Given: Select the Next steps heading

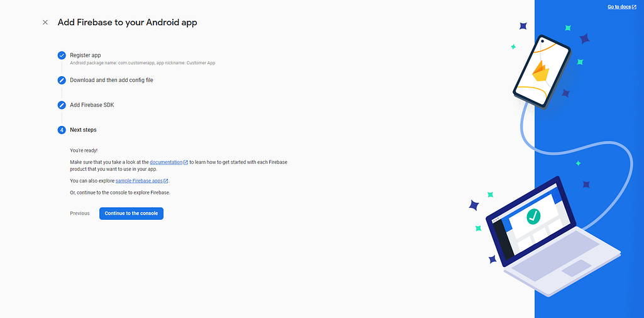Looking at the screenshot, I should click(84, 130).
